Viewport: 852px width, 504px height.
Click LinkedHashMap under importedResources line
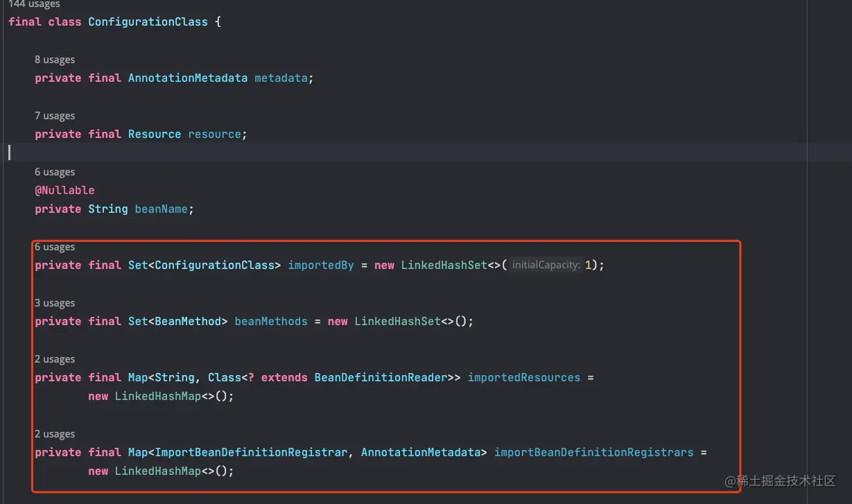coord(158,396)
